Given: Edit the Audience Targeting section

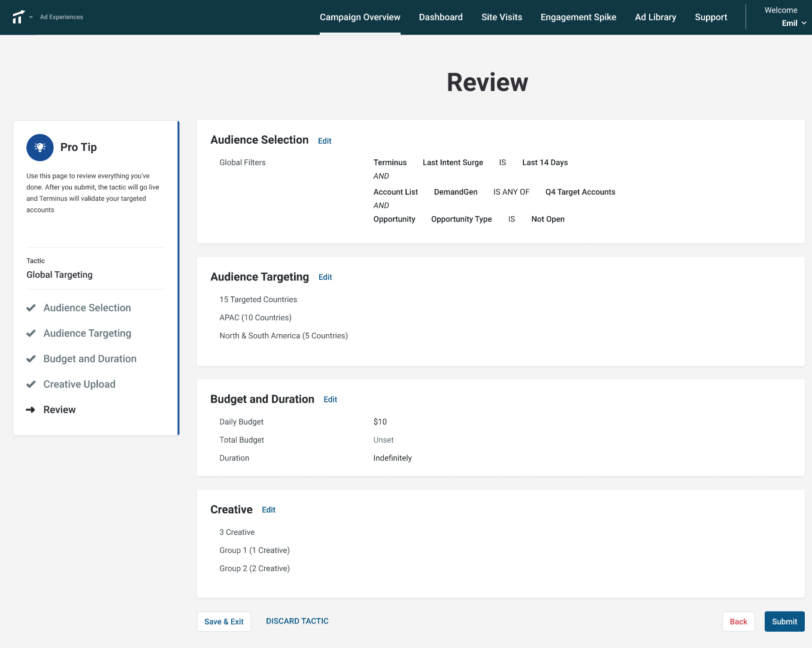Looking at the screenshot, I should (x=325, y=277).
